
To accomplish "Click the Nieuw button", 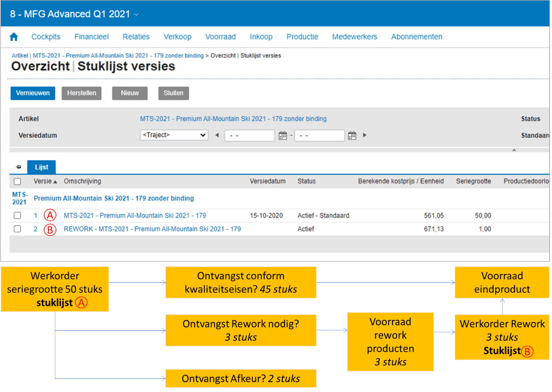I will [130, 93].
